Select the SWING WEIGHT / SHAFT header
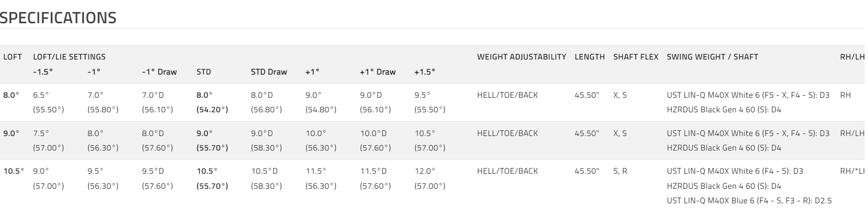Viewport: 868px width, 212px height. pyautogui.click(x=712, y=57)
